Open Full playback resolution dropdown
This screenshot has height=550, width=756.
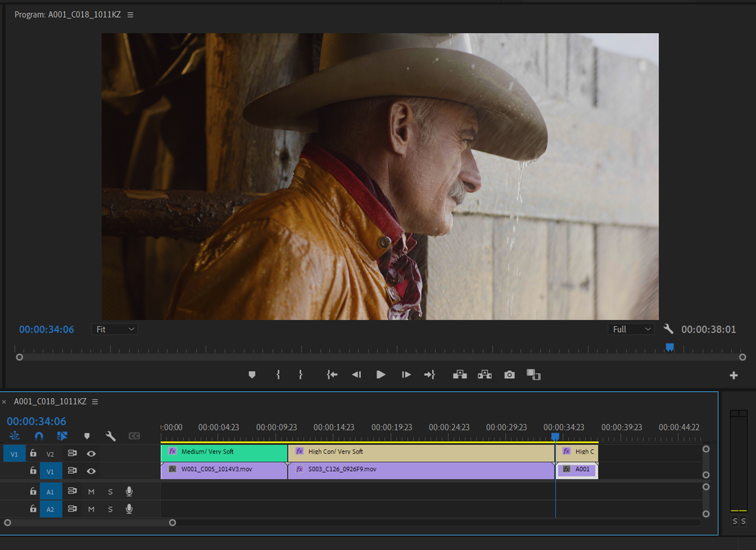point(631,329)
